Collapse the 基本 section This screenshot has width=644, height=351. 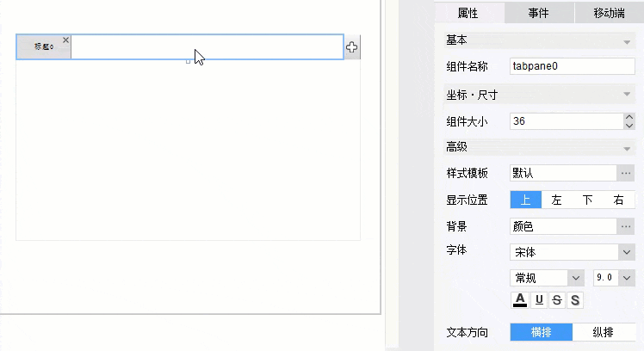[627, 42]
